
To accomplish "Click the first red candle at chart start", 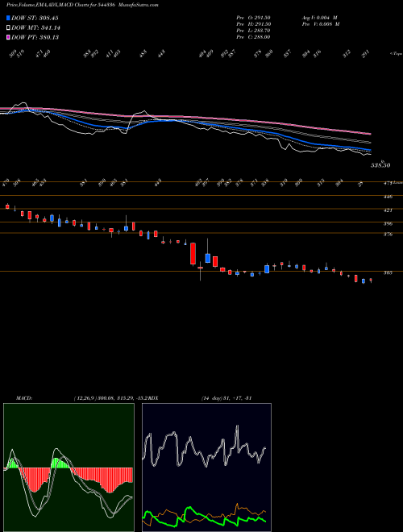I will click(x=7, y=206).
